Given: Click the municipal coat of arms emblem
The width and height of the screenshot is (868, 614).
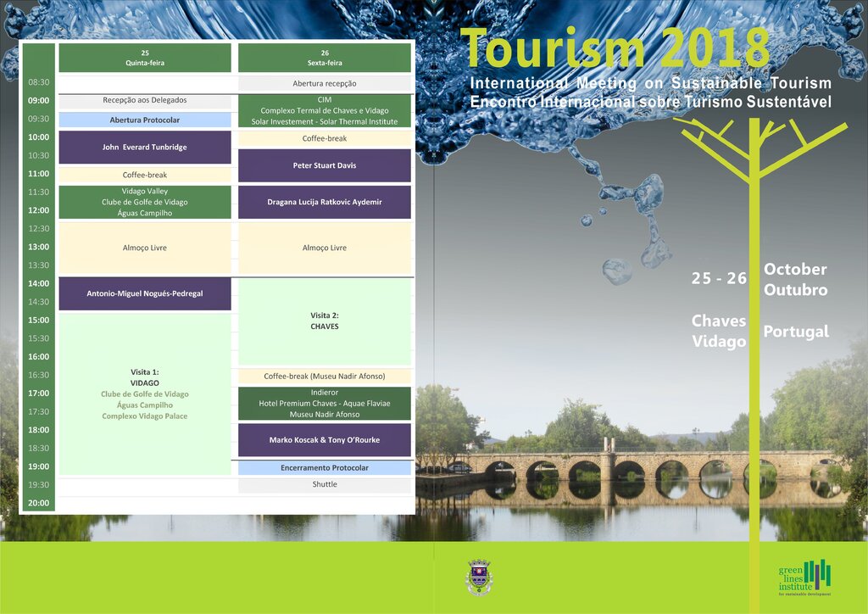Looking at the screenshot, I should tap(479, 578).
